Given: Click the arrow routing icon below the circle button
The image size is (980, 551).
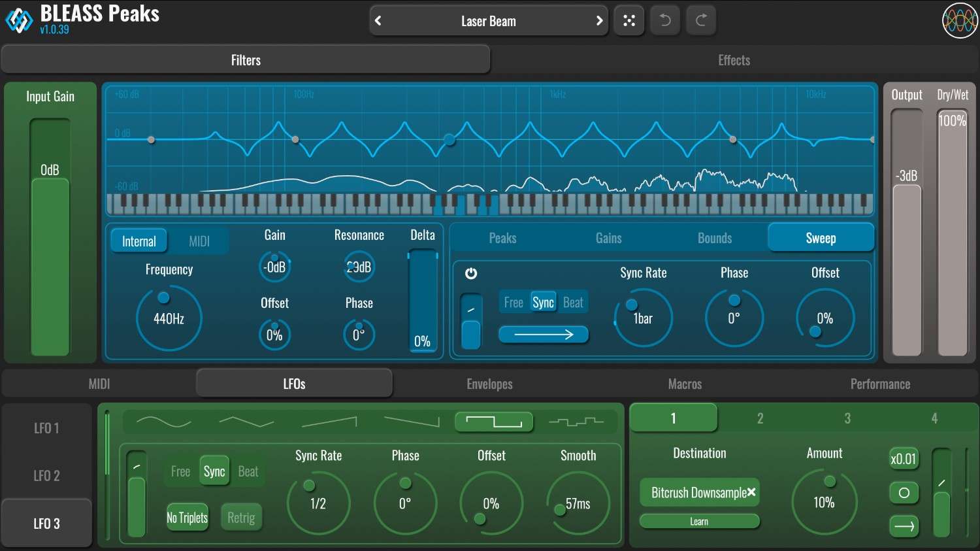Looking at the screenshot, I should click(904, 526).
